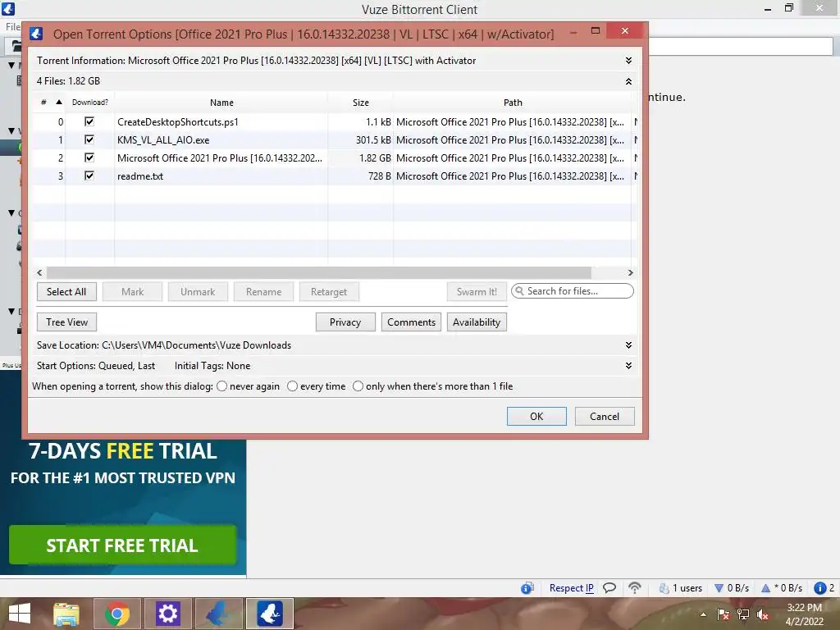Open the Comments button
The width and height of the screenshot is (840, 630).
(x=412, y=322)
